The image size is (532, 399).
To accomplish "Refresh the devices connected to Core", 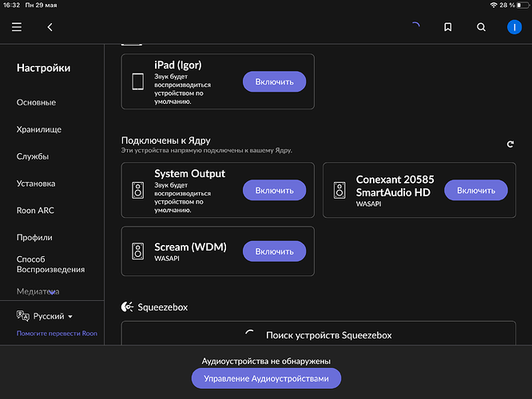I will [x=510, y=144].
